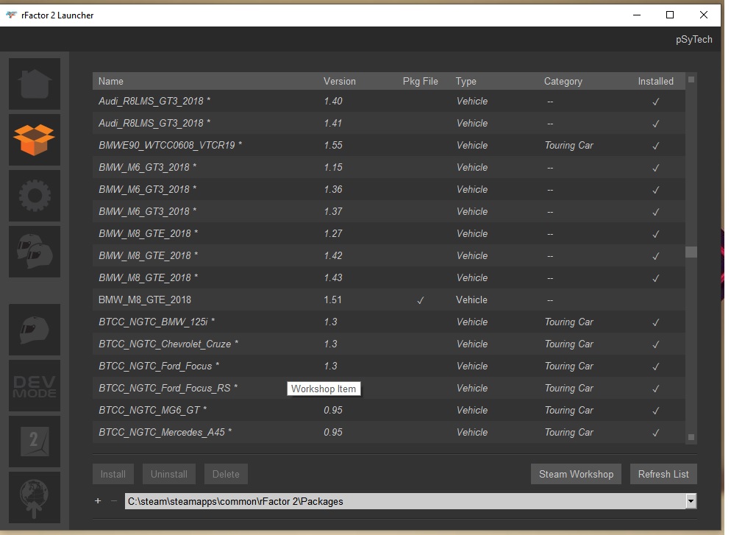This screenshot has height=535, width=756.
Task: Open the Home page icon
Action: tap(35, 83)
